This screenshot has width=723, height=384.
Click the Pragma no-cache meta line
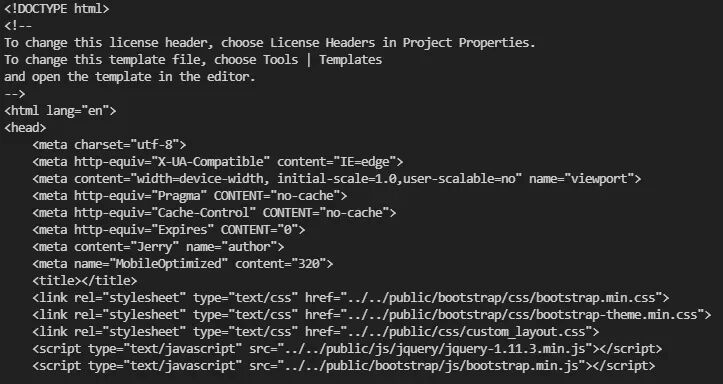point(190,196)
